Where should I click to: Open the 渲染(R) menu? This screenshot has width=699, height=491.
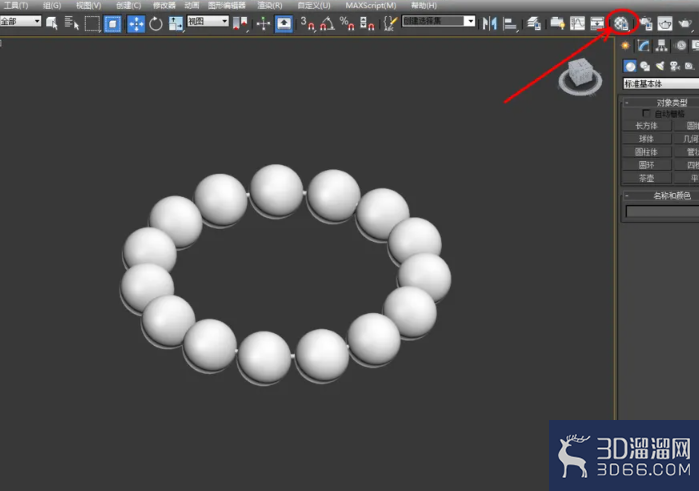(270, 5)
